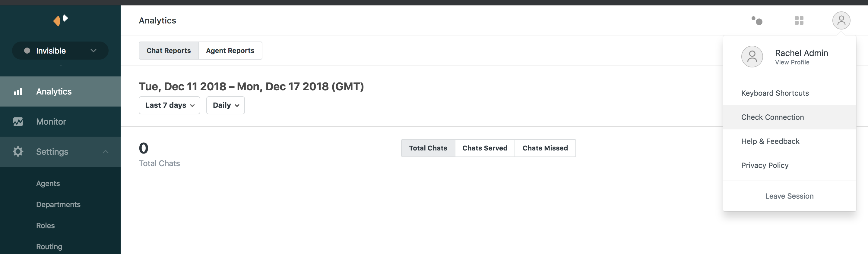Show Chats Missed view
Viewport: 868px width, 254px height.
pos(545,148)
